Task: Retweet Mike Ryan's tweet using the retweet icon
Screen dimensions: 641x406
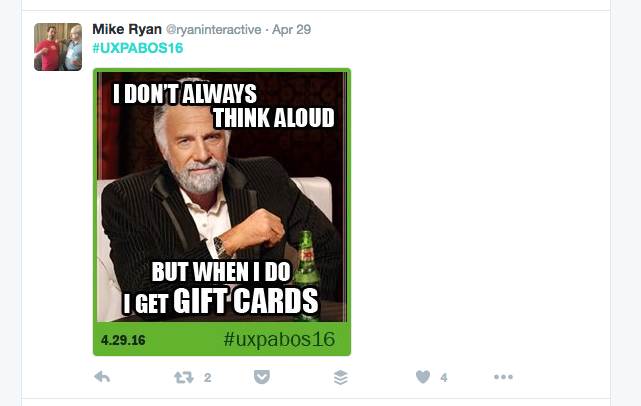Action: [x=184, y=377]
